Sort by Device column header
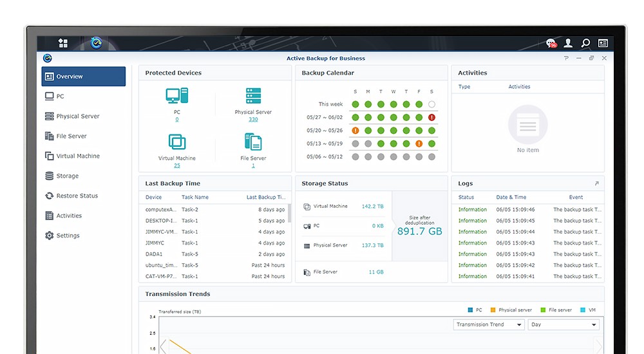This screenshot has height=354, width=644. (x=154, y=197)
